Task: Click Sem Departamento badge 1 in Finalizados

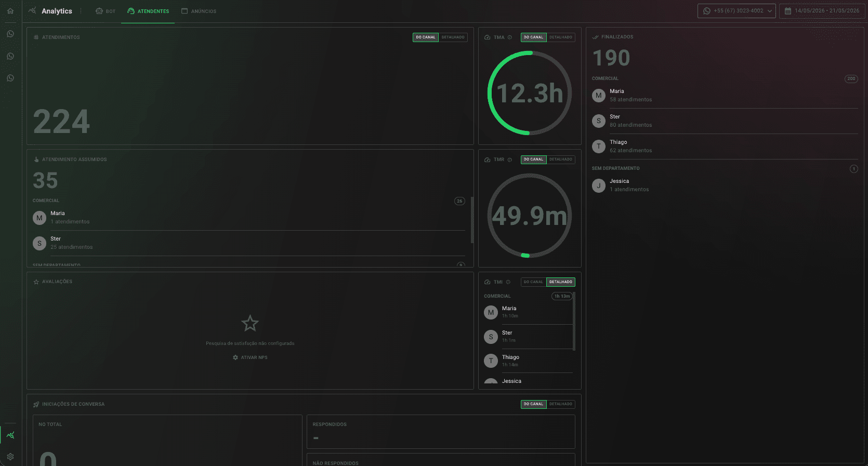Action: tap(854, 169)
